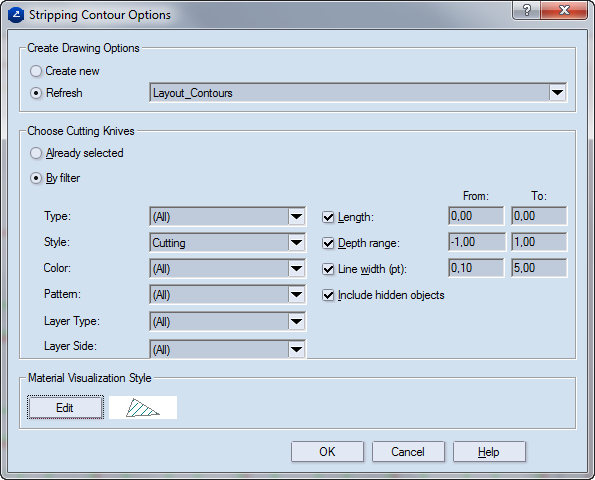Screen dimensions: 595x480
Task: Select the Create new radio button
Action: (x=36, y=71)
